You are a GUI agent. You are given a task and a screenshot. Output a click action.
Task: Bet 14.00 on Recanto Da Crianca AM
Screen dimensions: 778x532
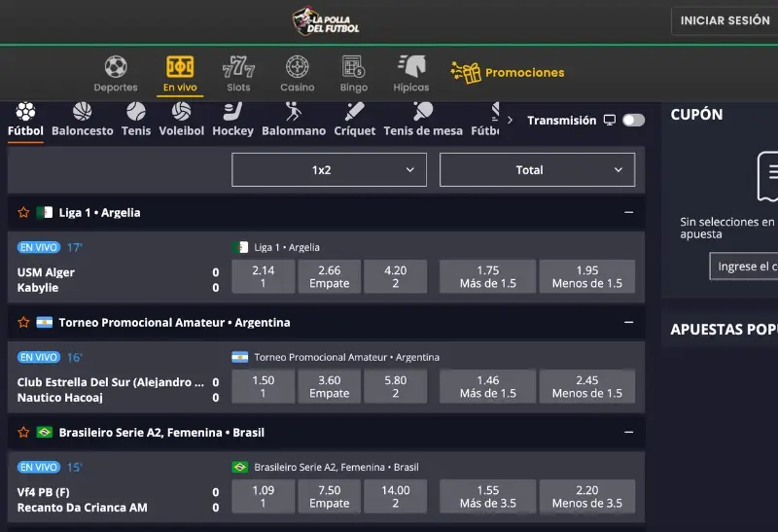(x=396, y=496)
